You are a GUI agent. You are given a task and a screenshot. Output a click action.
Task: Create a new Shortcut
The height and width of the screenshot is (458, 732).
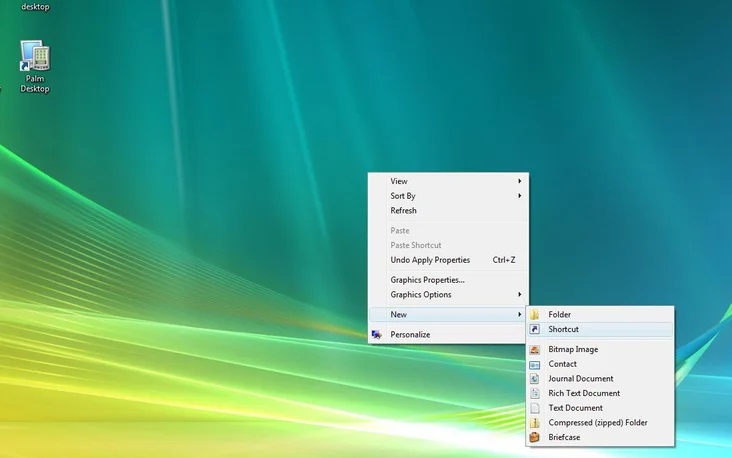click(600, 329)
